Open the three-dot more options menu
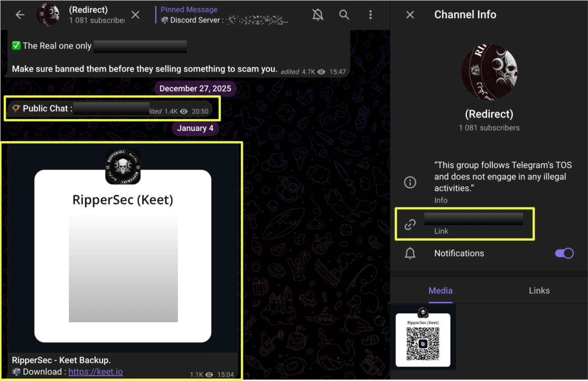Viewport: 588px width, 381px height. point(371,15)
